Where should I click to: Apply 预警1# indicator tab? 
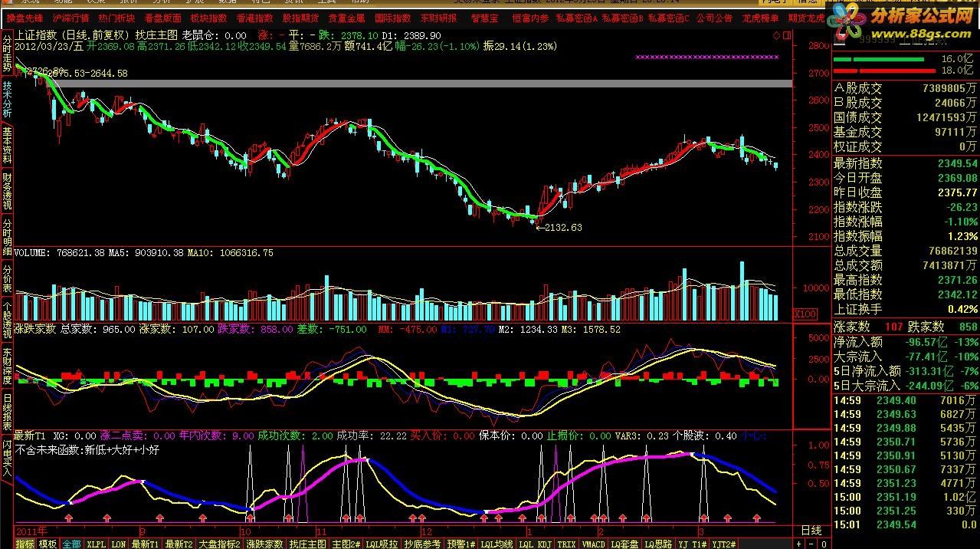(461, 544)
